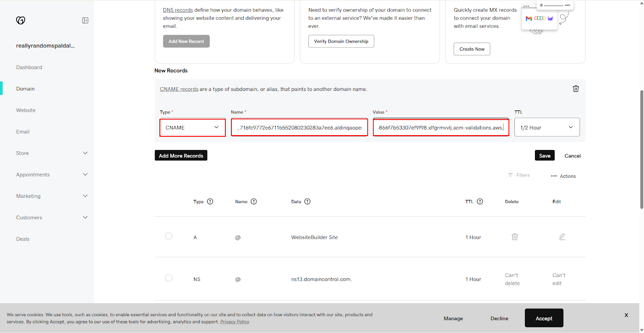Click trash icon for the A record
Viewport: 644px width, 333px height.
pyautogui.click(x=514, y=237)
